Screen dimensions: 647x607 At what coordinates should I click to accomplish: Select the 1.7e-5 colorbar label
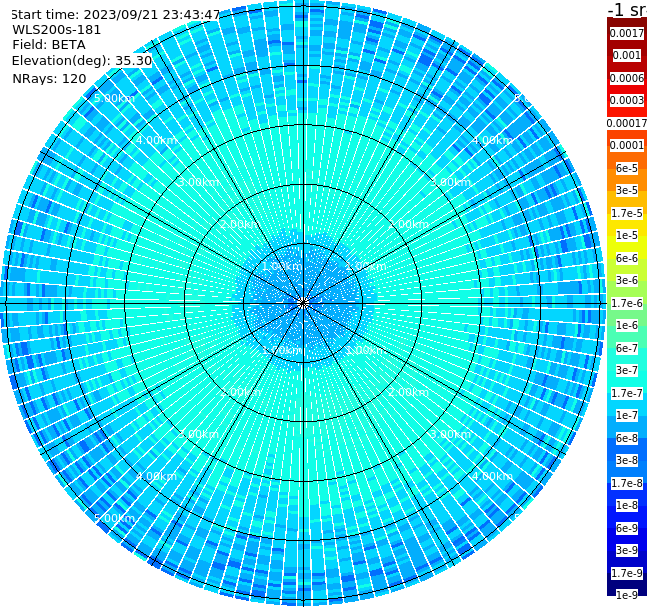(627, 213)
